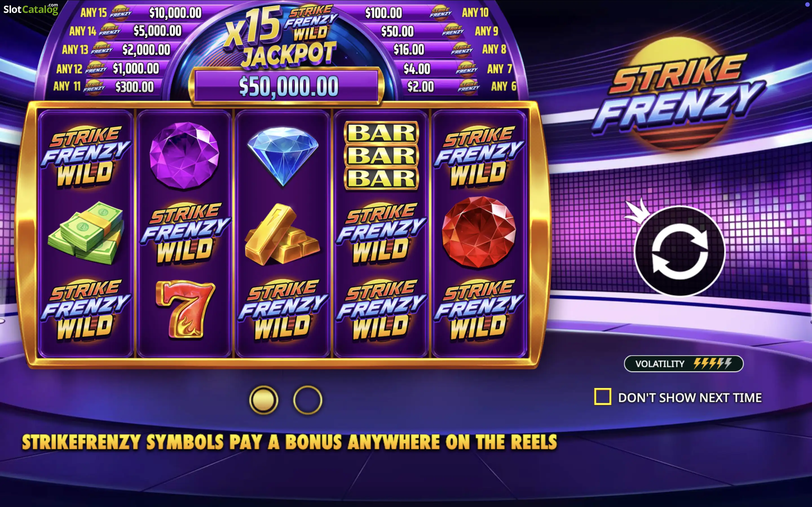Click the $50,000.00 jackpot display
The image size is (812, 507).
[x=288, y=86]
